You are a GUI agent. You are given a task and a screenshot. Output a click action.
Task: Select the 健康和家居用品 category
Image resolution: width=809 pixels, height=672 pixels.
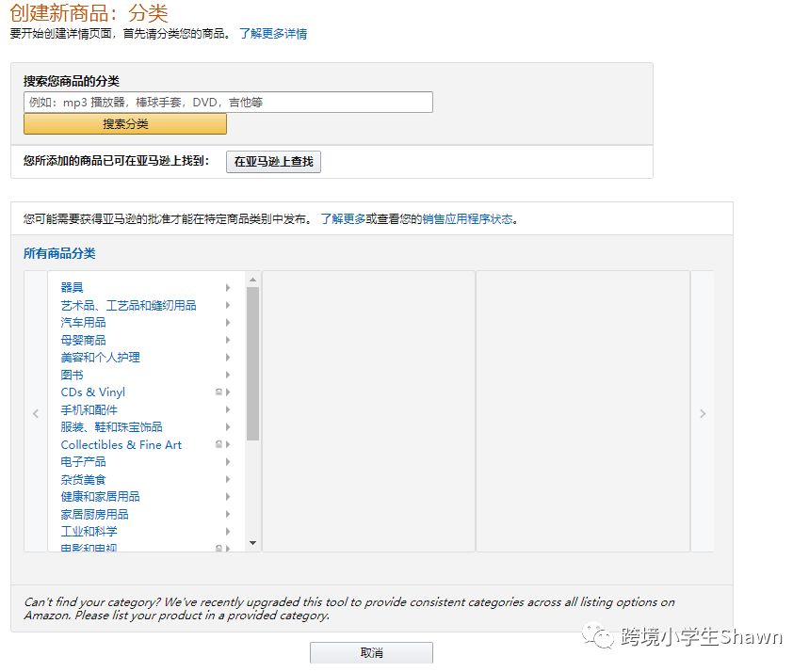click(x=100, y=497)
